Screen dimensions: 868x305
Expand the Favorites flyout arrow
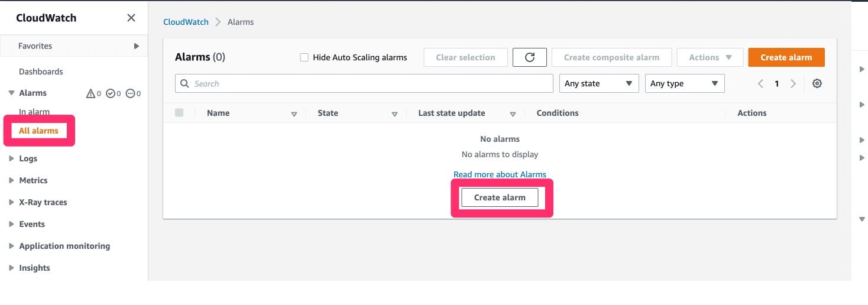coord(136,46)
